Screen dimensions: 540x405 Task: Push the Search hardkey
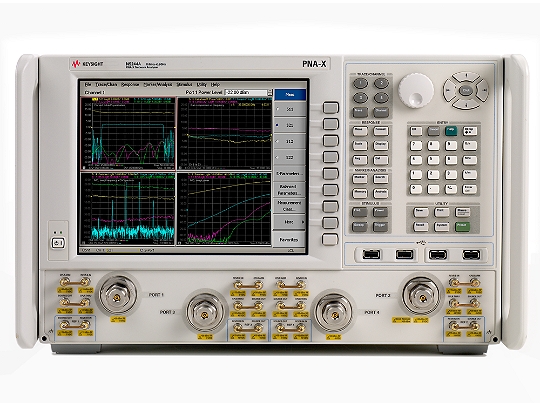381,179
